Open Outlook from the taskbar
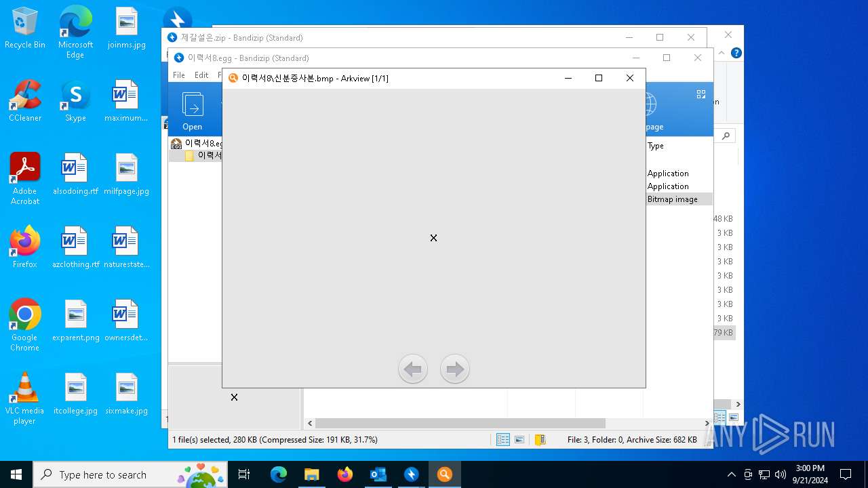The image size is (868, 488). click(378, 474)
